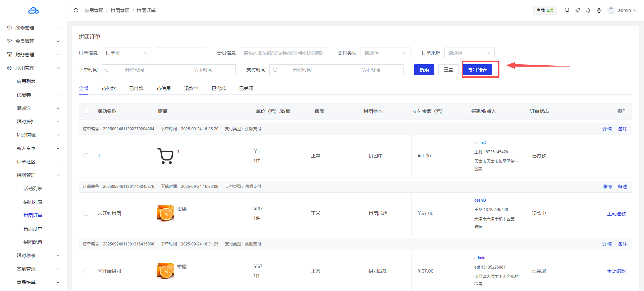The height and width of the screenshot is (291, 644).
Task: Open the 订单号 order info dropdown
Action: pyautogui.click(x=126, y=53)
